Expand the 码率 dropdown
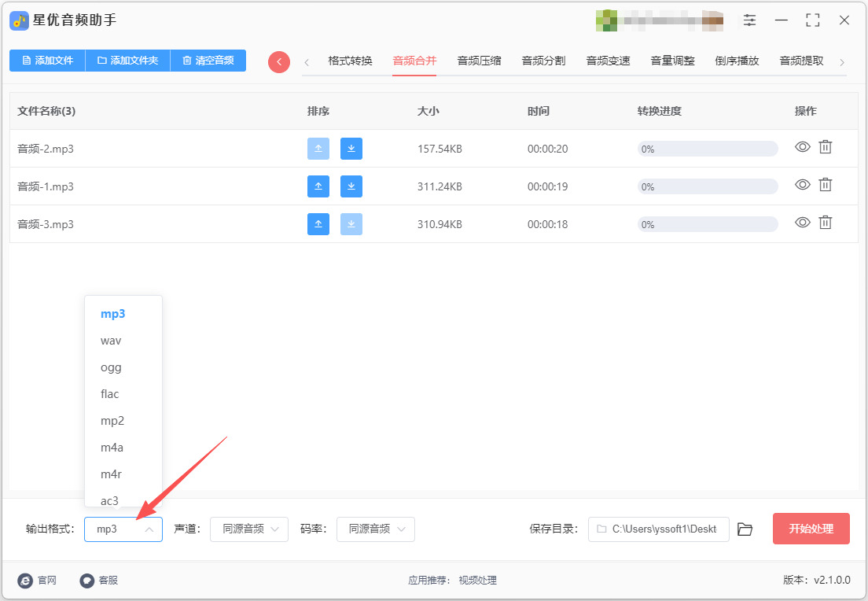 pos(375,529)
